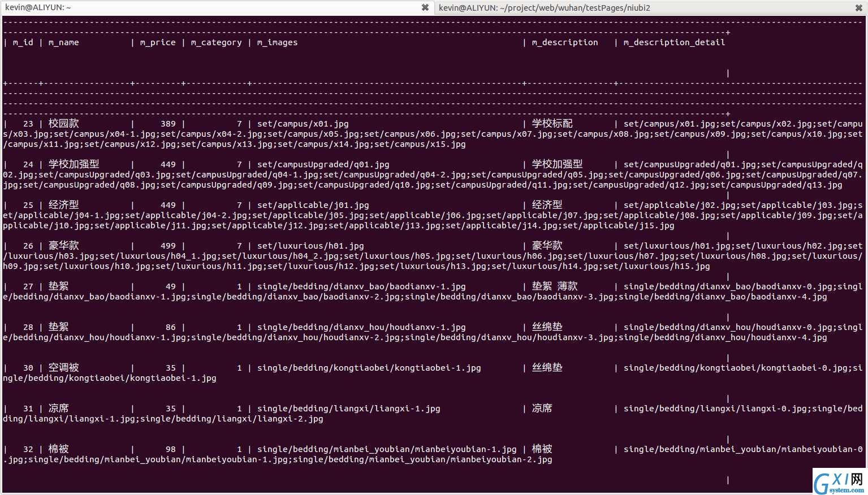Click the m_description column header
Image resolution: width=868 pixels, height=495 pixels.
pyautogui.click(x=565, y=42)
